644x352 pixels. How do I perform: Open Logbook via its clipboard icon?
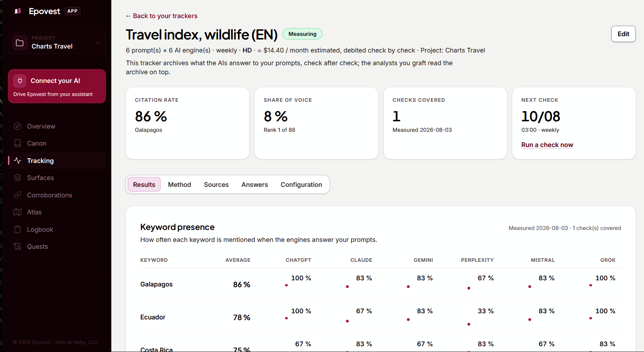(x=17, y=229)
